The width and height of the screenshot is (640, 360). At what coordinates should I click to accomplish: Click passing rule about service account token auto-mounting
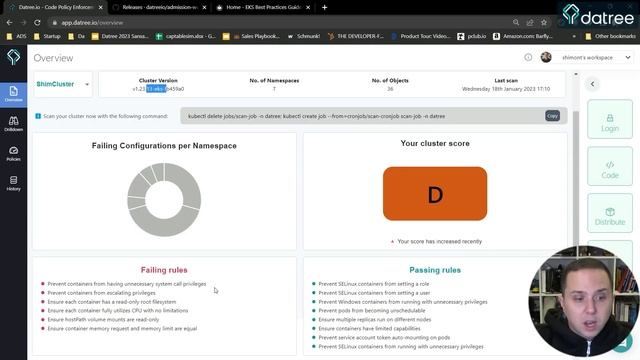[x=384, y=338]
